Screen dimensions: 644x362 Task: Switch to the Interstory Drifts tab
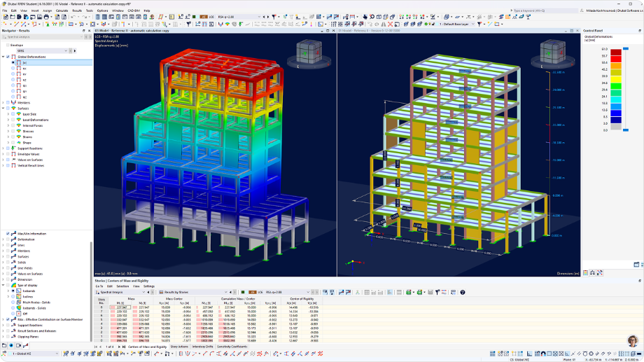pyautogui.click(x=203, y=347)
